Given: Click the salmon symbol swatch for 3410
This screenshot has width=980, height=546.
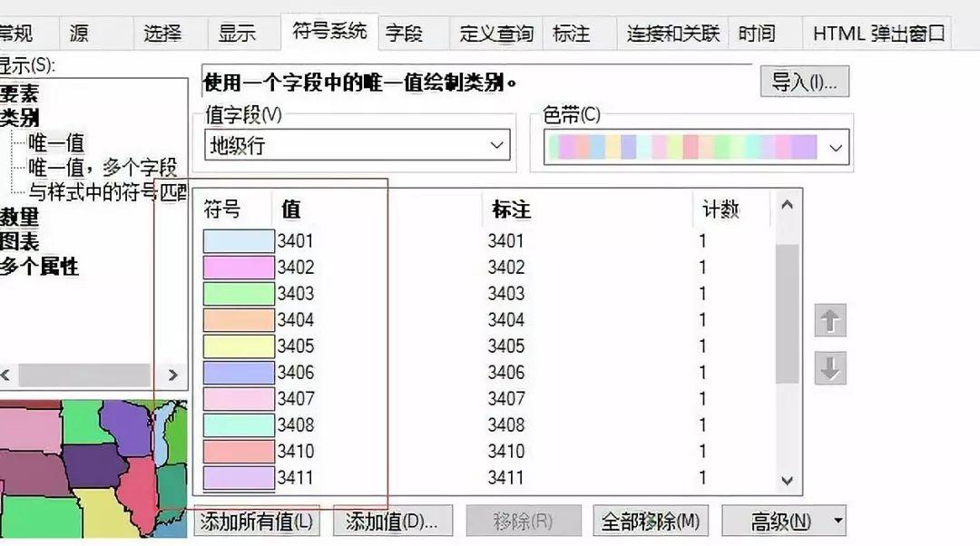Looking at the screenshot, I should (x=239, y=451).
